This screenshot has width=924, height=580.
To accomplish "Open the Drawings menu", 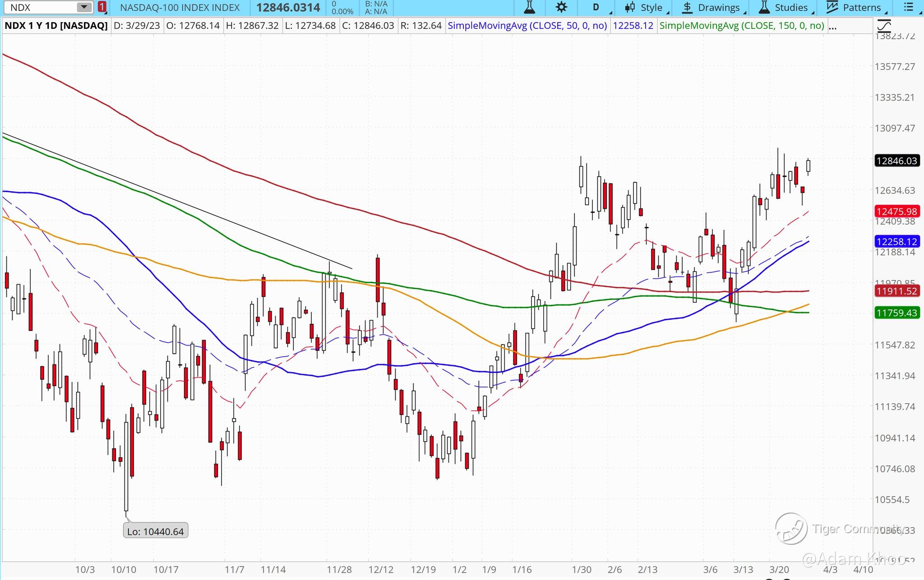I will [x=711, y=7].
